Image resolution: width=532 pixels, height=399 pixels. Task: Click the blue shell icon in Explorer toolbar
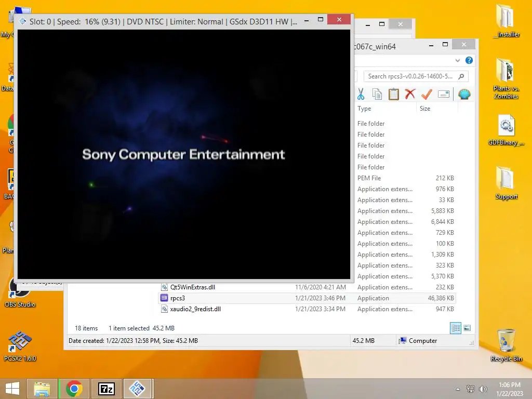(x=464, y=94)
